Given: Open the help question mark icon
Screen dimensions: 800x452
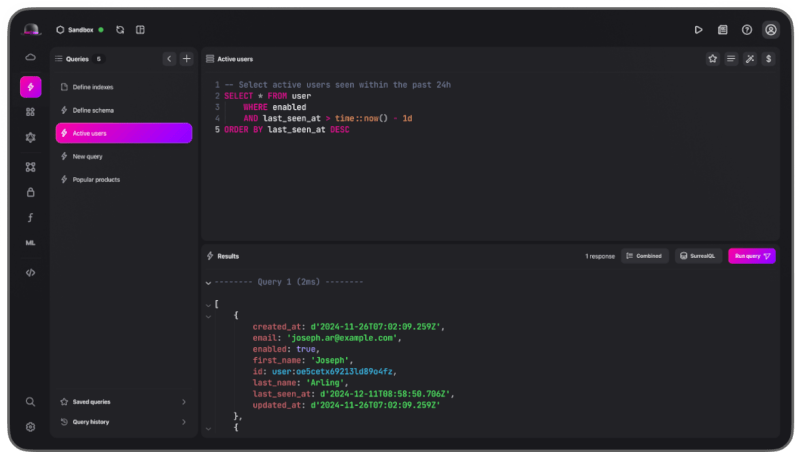Looking at the screenshot, I should (x=746, y=30).
